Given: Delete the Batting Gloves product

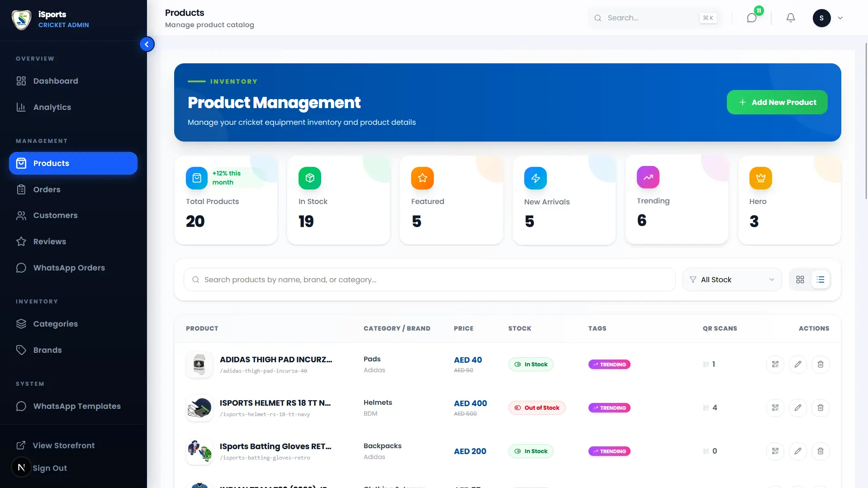Looking at the screenshot, I should point(821,451).
